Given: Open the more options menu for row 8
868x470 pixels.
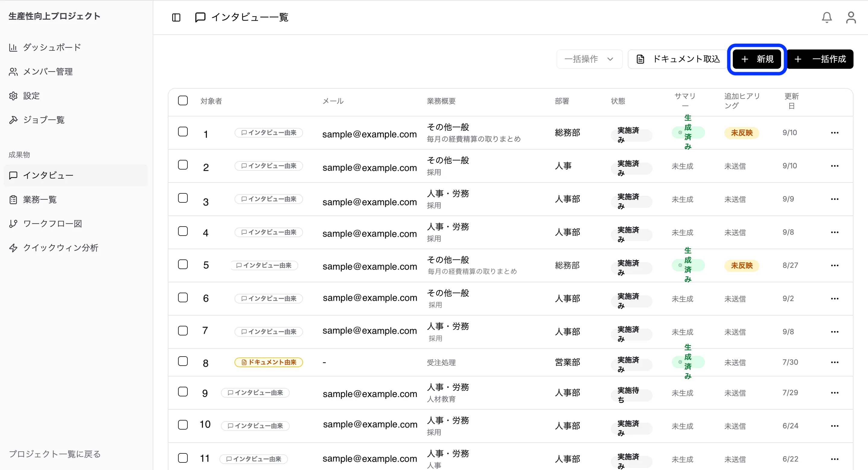Looking at the screenshot, I should (834, 362).
